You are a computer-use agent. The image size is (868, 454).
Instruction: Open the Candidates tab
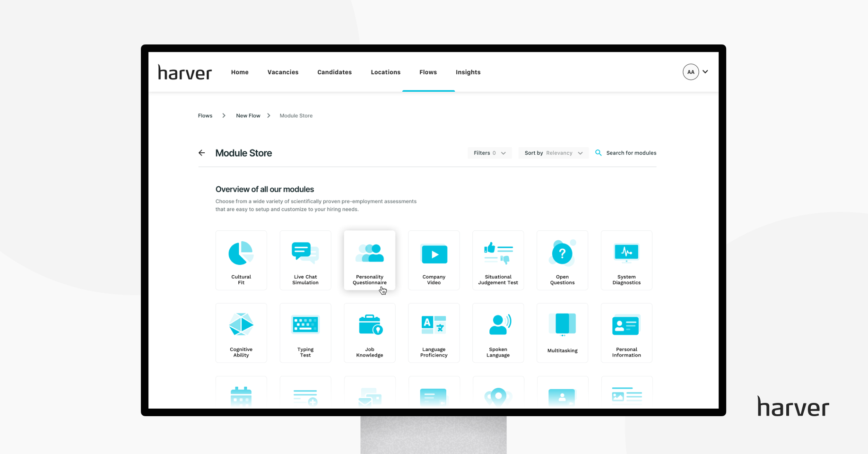tap(335, 72)
